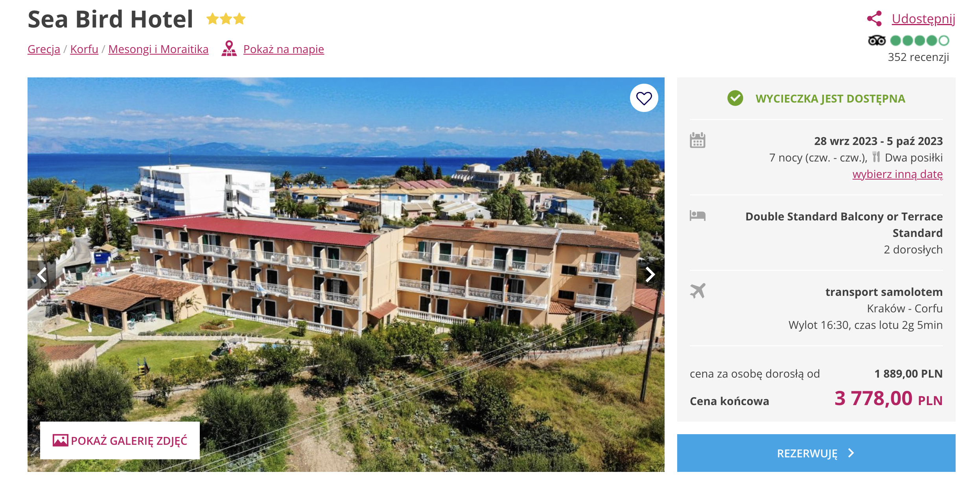
Task: Click the green availability checkmark icon
Action: (735, 98)
